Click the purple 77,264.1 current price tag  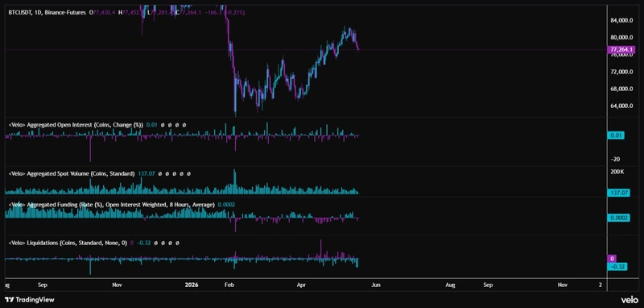tap(621, 50)
